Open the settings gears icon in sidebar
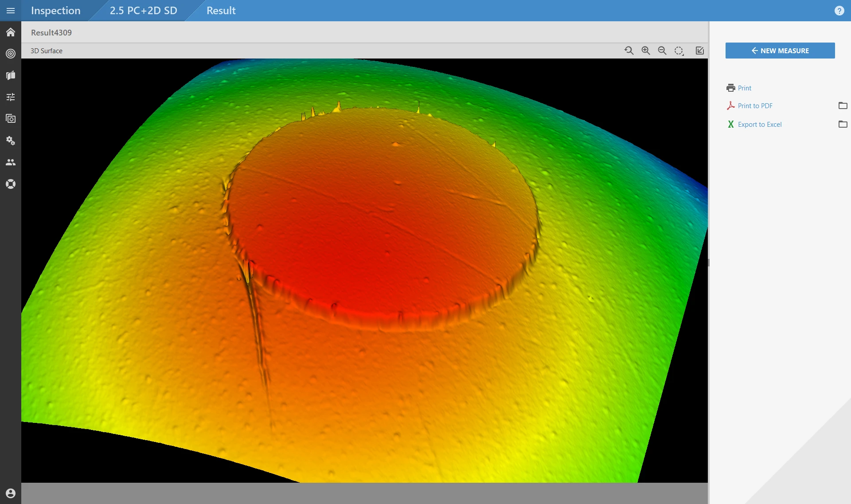This screenshot has width=851, height=504. [11, 141]
